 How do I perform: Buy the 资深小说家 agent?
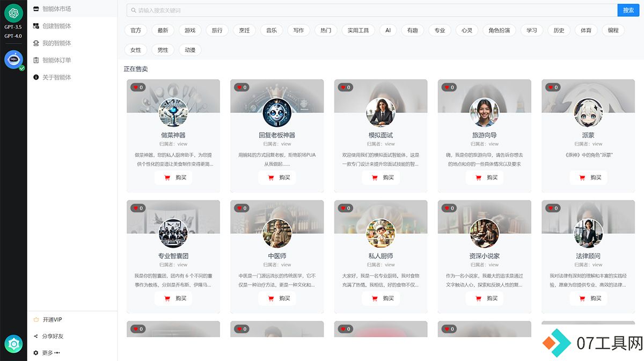pos(485,298)
